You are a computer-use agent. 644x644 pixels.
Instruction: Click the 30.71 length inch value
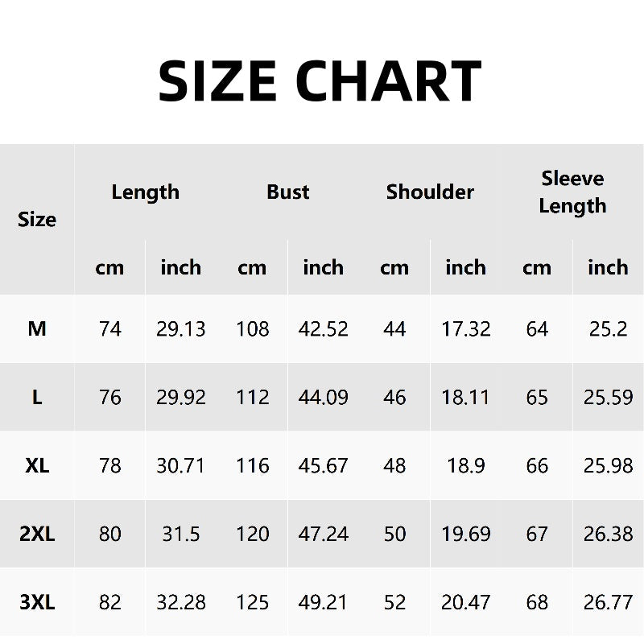click(x=180, y=465)
